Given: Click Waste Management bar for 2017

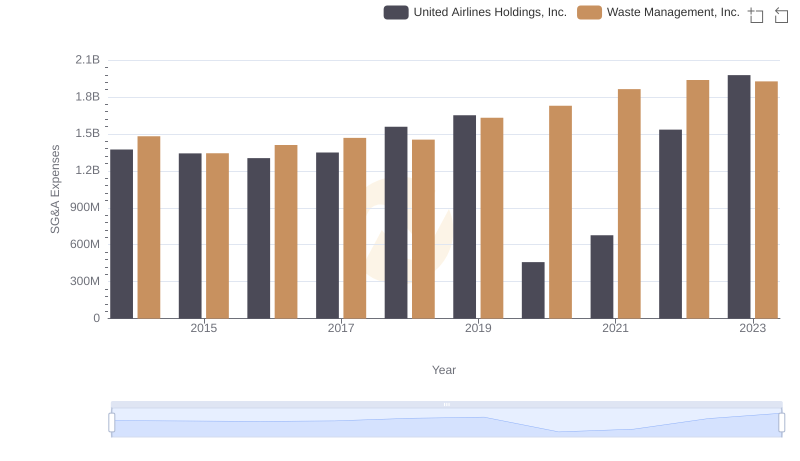Looking at the screenshot, I should (x=355, y=228).
